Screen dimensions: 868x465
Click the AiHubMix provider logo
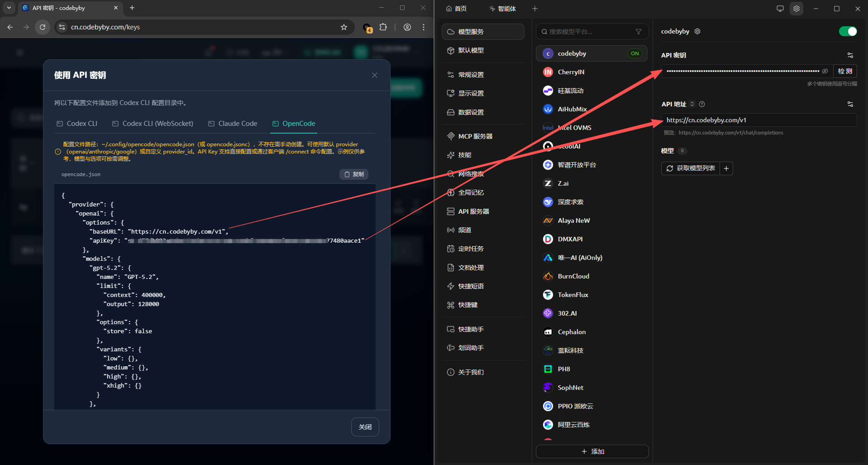coord(548,109)
